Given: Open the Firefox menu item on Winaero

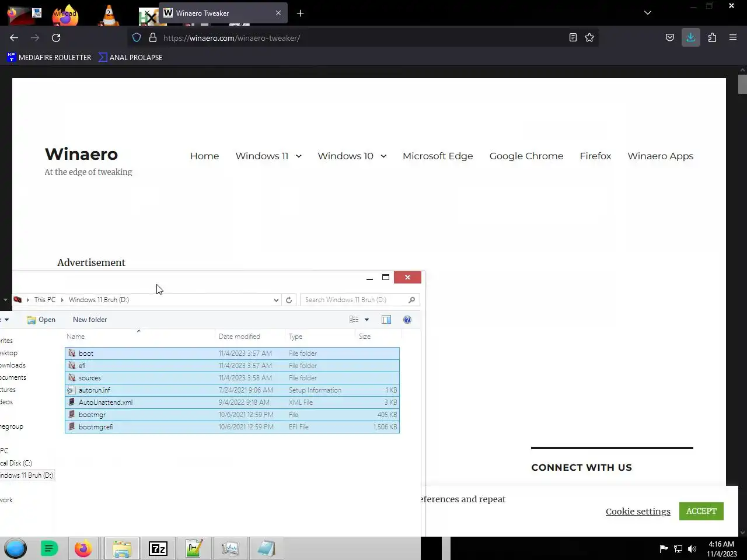Looking at the screenshot, I should click(x=595, y=156).
